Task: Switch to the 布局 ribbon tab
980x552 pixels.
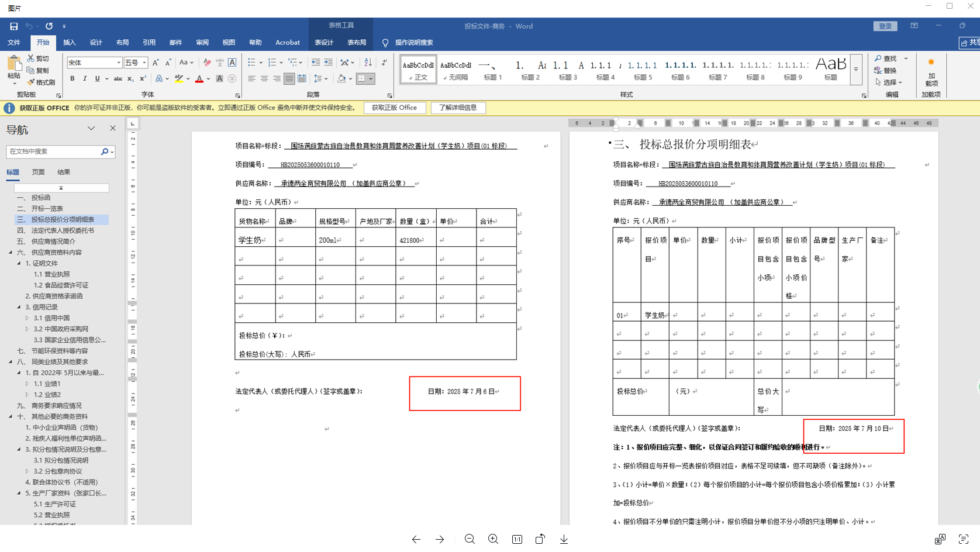Action: click(122, 43)
